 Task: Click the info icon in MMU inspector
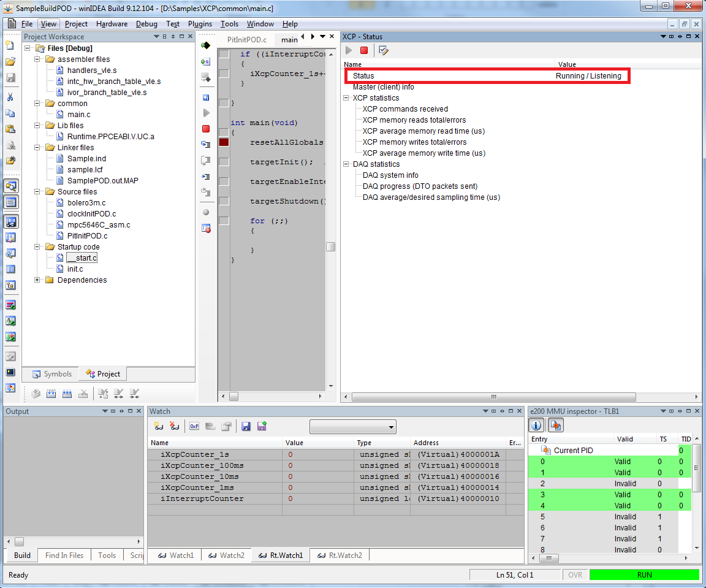tap(536, 425)
